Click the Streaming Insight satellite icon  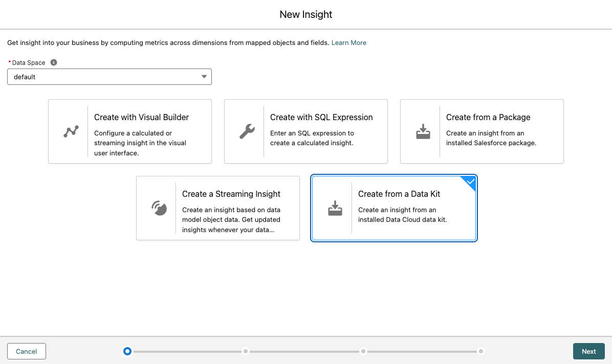point(159,208)
